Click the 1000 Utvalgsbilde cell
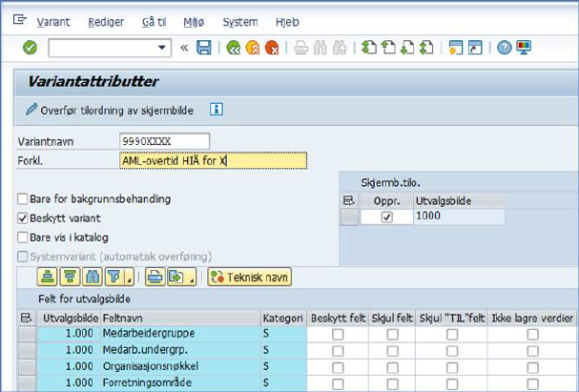 tap(459, 217)
